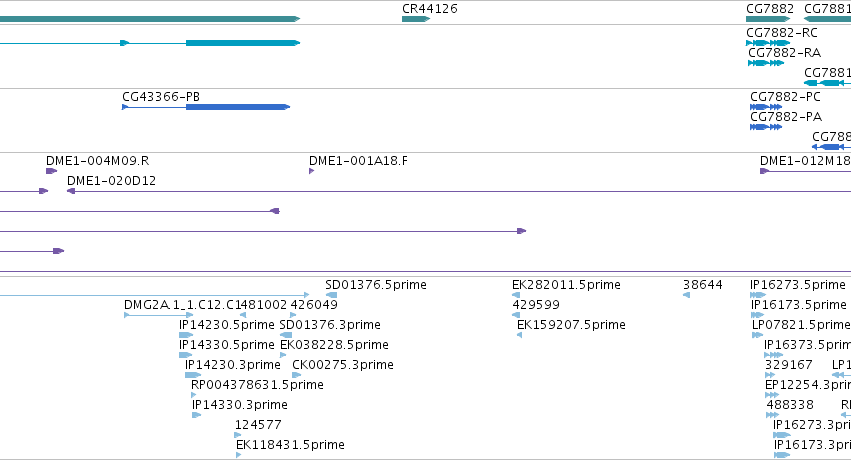Click the 488338 feature label
851x460 pixels.
pos(790,405)
